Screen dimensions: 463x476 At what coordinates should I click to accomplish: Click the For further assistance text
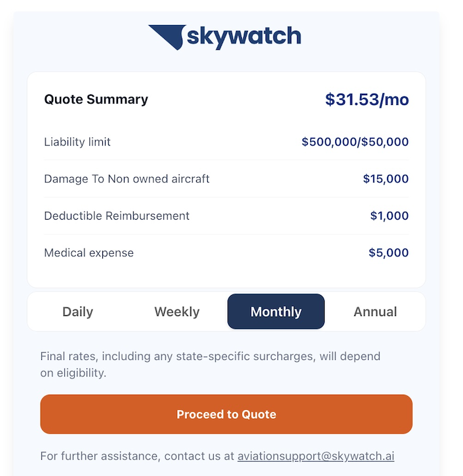[x=137, y=456]
